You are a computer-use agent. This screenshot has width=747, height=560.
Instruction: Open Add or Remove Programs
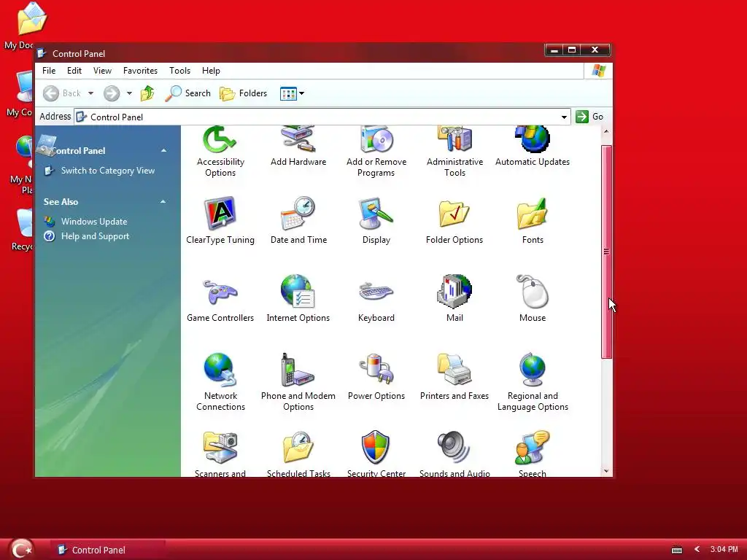coord(376,152)
